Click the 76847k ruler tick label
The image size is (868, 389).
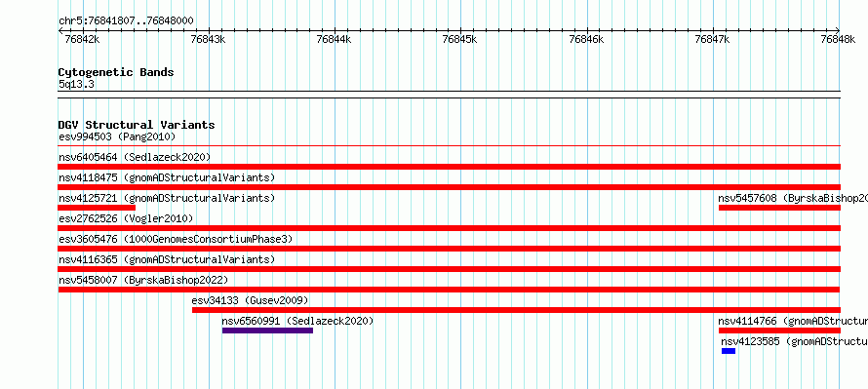(x=713, y=39)
